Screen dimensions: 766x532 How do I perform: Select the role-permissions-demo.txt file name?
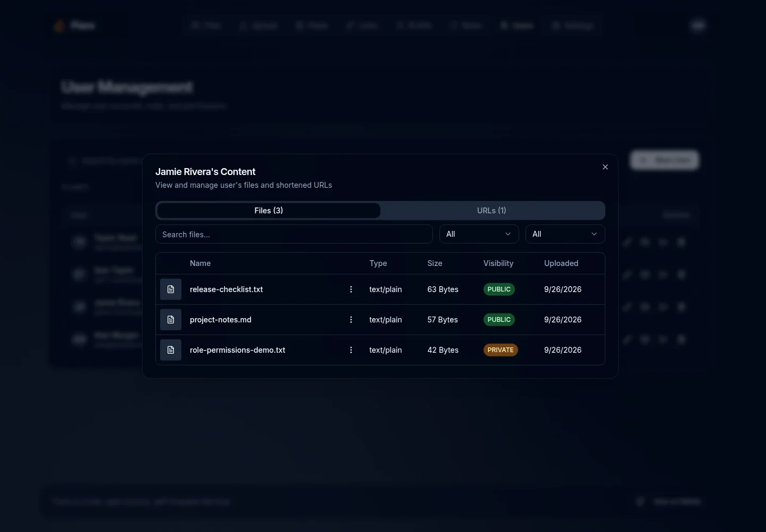coord(238,350)
